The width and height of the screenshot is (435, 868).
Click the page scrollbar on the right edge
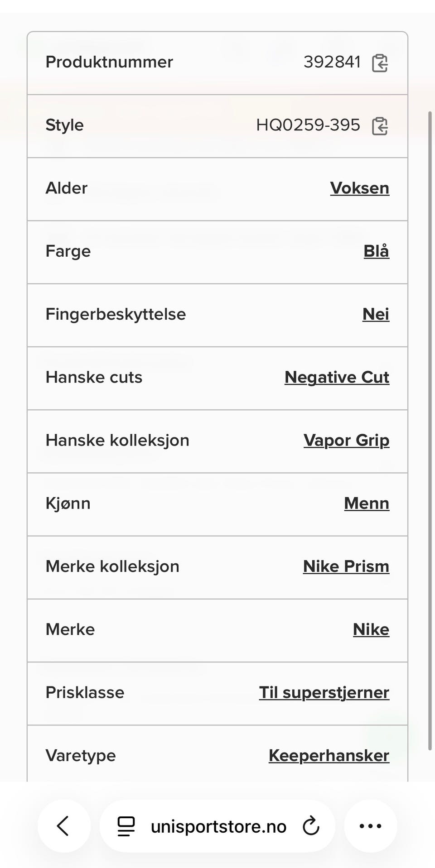click(x=430, y=430)
